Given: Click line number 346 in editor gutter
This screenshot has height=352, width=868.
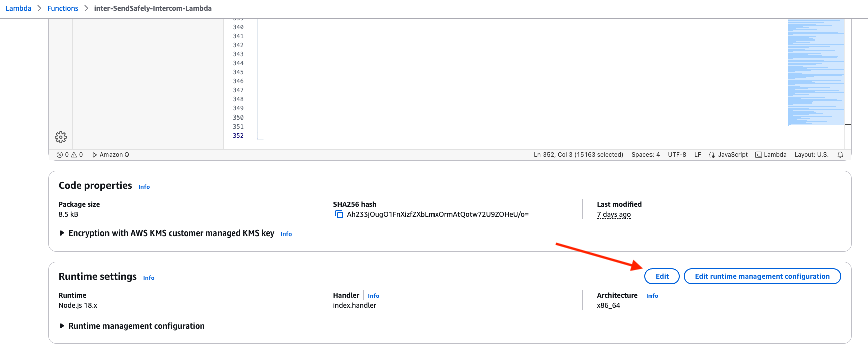Looking at the screenshot, I should pos(238,81).
